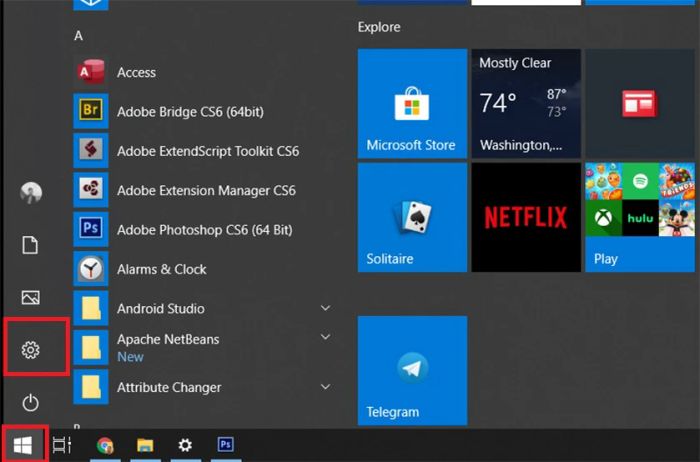The height and width of the screenshot is (462, 700).
Task: Open Pictures from Start sidebar
Action: 30,297
